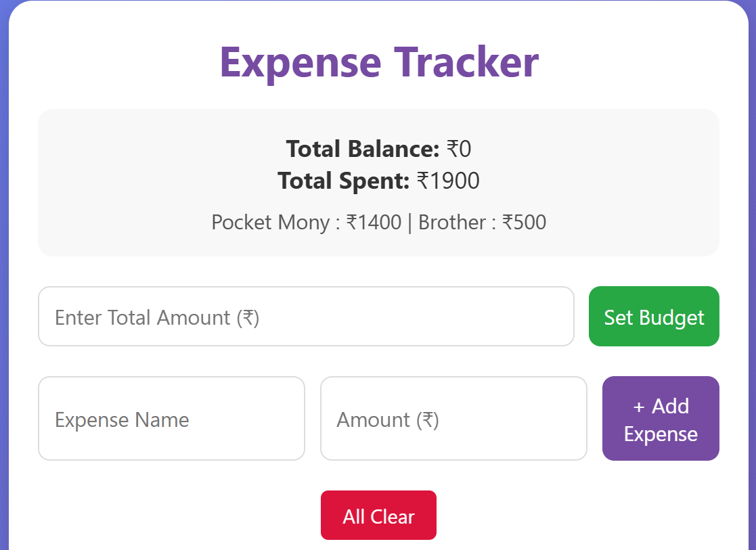756x550 pixels.
Task: Trigger the purple Add Expense action
Action: pos(660,418)
